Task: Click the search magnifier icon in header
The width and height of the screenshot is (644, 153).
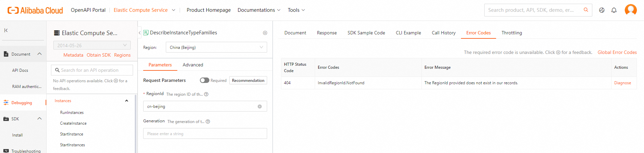Action: 586,10
